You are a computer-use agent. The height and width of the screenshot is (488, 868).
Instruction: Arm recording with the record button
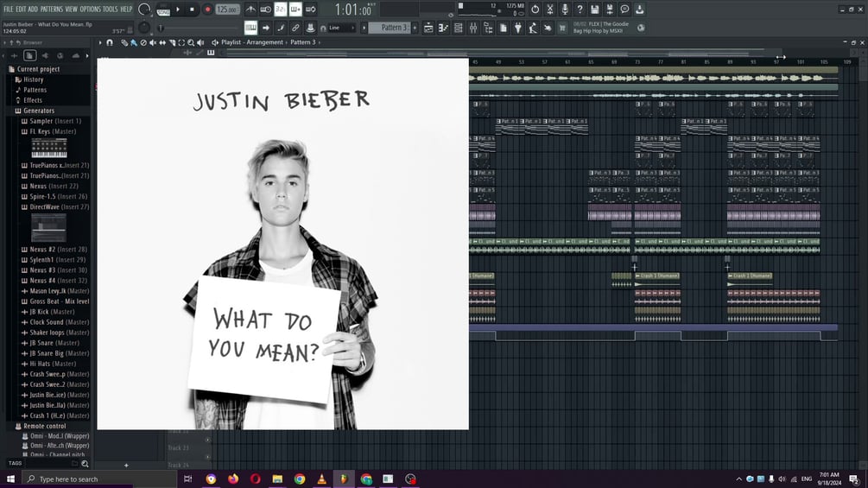pyautogui.click(x=207, y=10)
